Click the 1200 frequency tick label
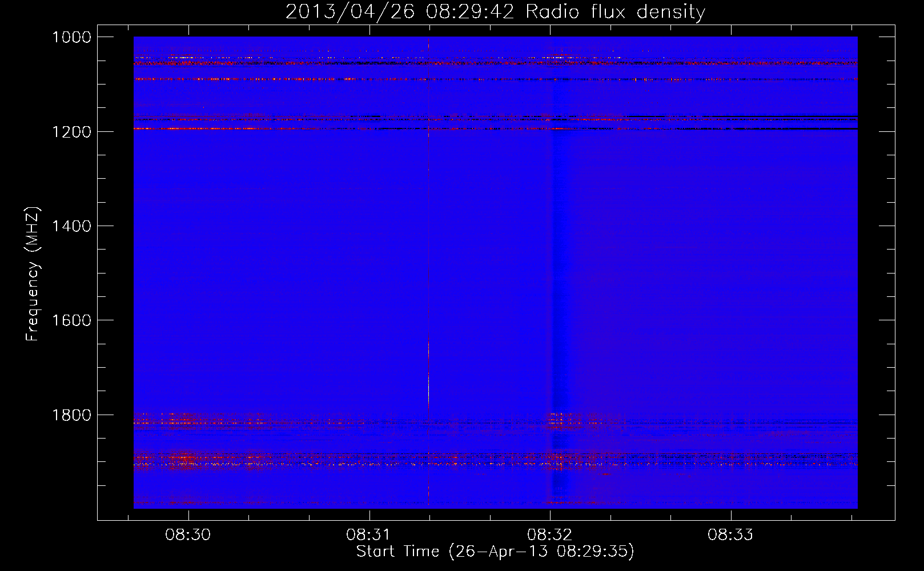Screen dimensions: 924x571 tap(71, 131)
